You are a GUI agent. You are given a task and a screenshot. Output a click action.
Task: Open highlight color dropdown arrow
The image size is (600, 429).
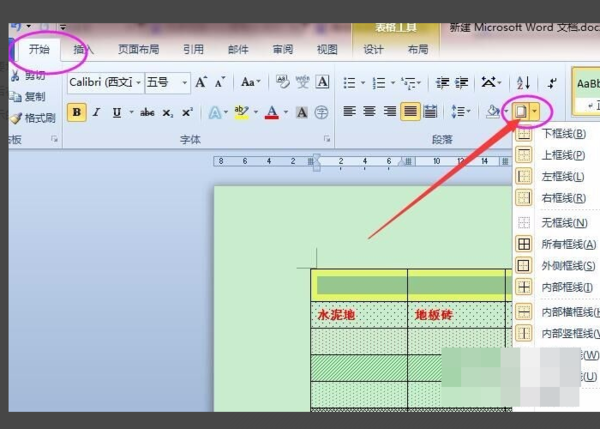(x=256, y=112)
